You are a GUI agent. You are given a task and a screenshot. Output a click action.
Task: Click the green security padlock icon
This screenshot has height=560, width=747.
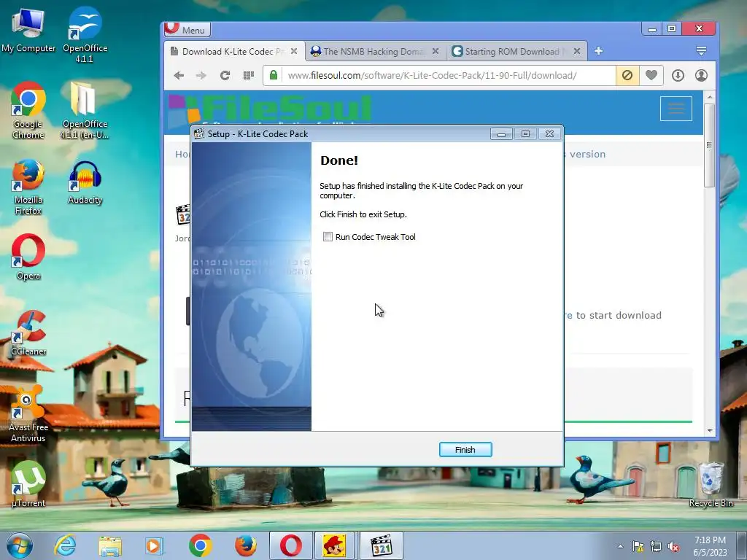tap(274, 75)
